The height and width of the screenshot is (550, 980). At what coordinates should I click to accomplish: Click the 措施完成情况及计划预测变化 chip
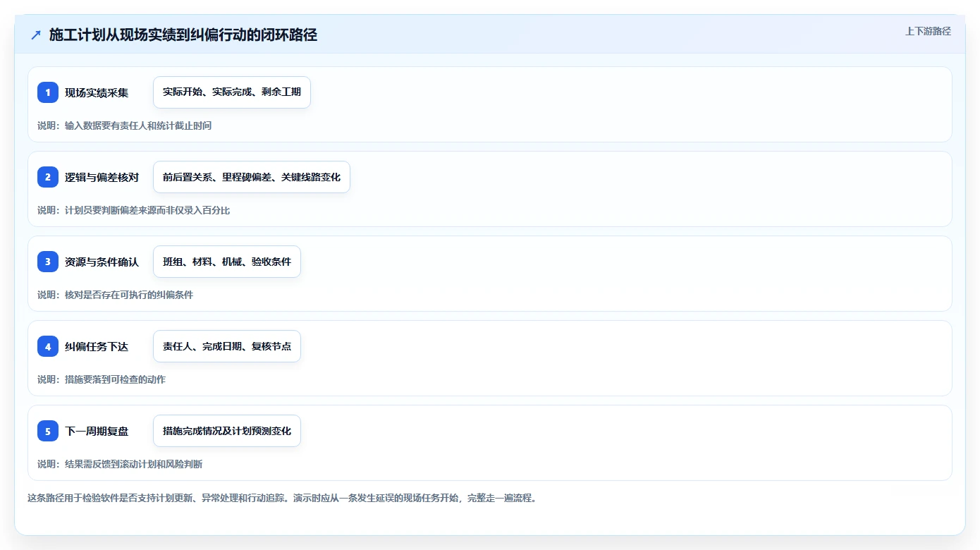tap(227, 431)
